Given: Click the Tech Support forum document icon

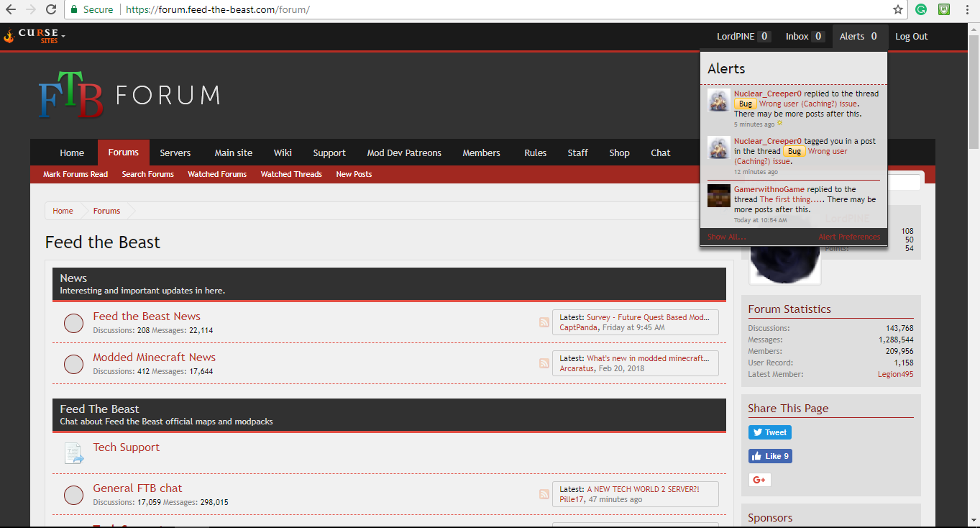Looking at the screenshot, I should (x=73, y=453).
